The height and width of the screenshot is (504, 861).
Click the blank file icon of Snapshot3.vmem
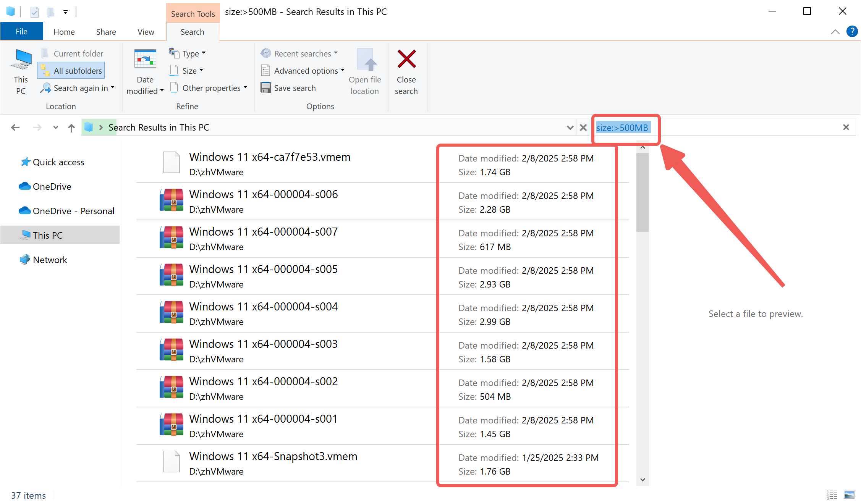172,462
